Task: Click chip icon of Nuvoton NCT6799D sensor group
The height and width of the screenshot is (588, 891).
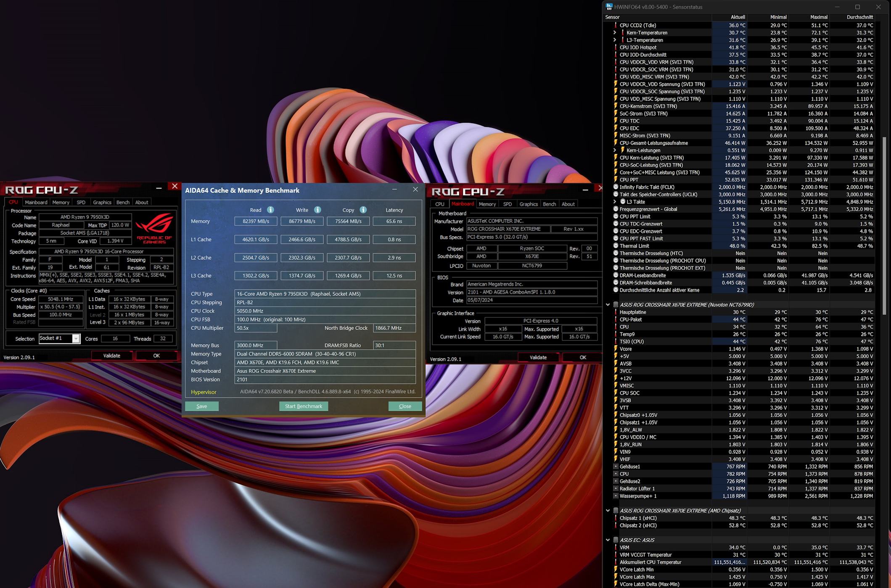Action: click(x=616, y=305)
